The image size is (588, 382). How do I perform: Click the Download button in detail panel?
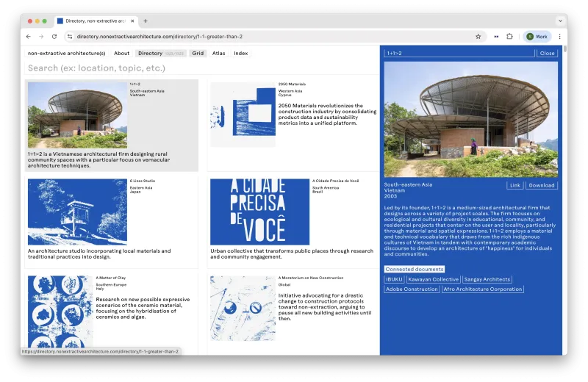[x=542, y=185]
